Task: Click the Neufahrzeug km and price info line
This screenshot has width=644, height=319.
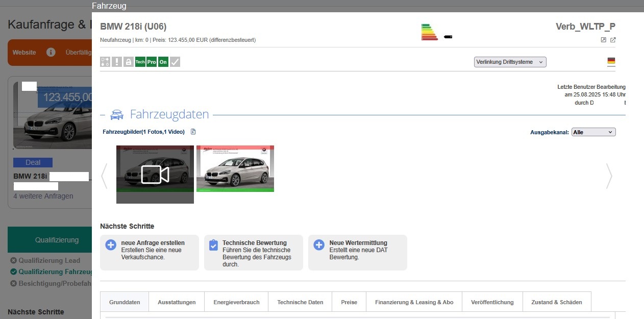Action: tap(178, 40)
